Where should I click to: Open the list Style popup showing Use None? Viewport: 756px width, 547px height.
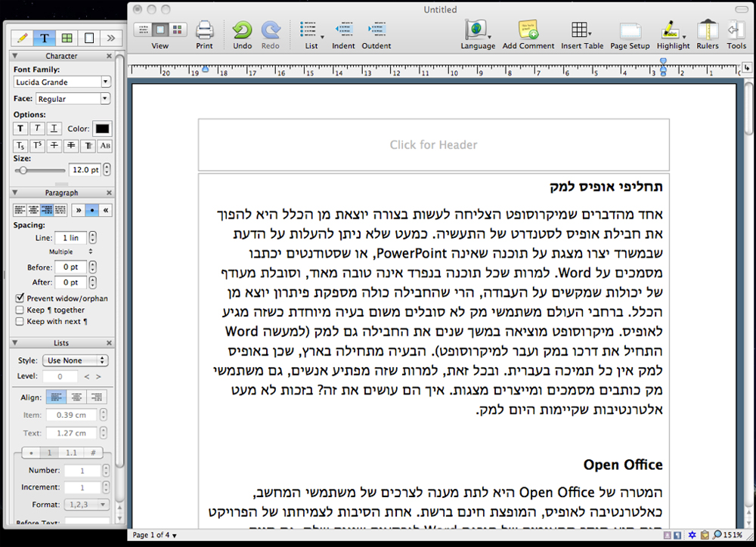tap(74, 360)
